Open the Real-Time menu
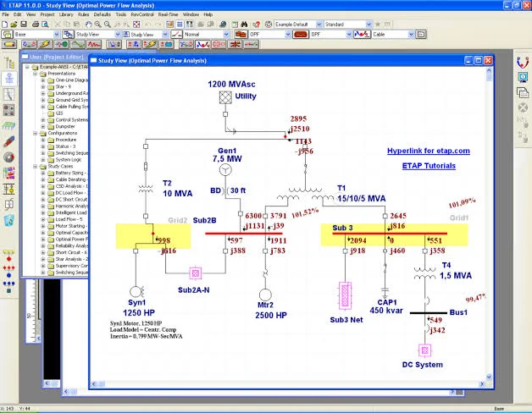The image size is (532, 413). tap(168, 14)
